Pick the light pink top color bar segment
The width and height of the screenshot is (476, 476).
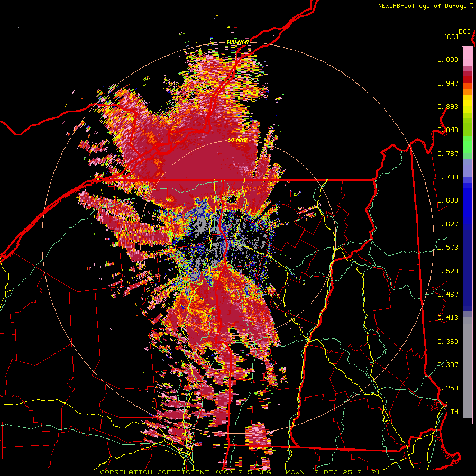click(x=467, y=56)
